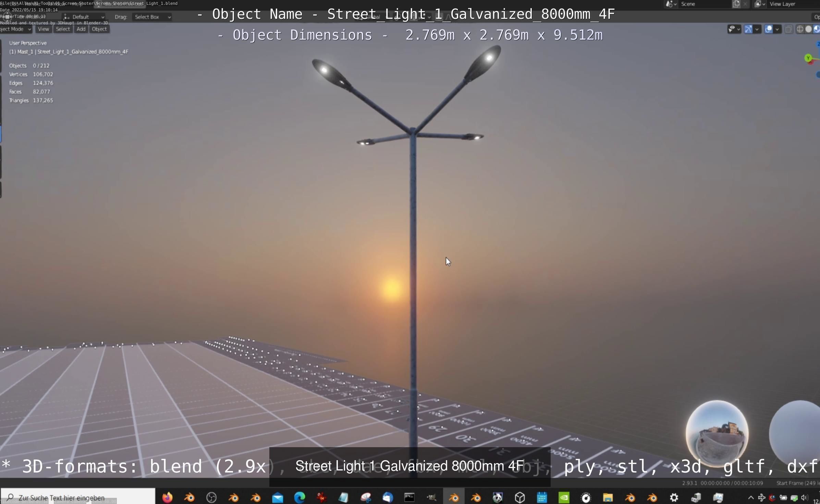The height and width of the screenshot is (504, 820).
Task: Open the Scene browse icon dropdown
Action: click(671, 4)
